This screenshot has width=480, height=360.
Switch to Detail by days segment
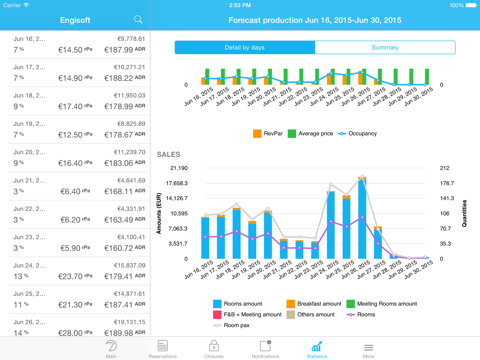(x=245, y=47)
